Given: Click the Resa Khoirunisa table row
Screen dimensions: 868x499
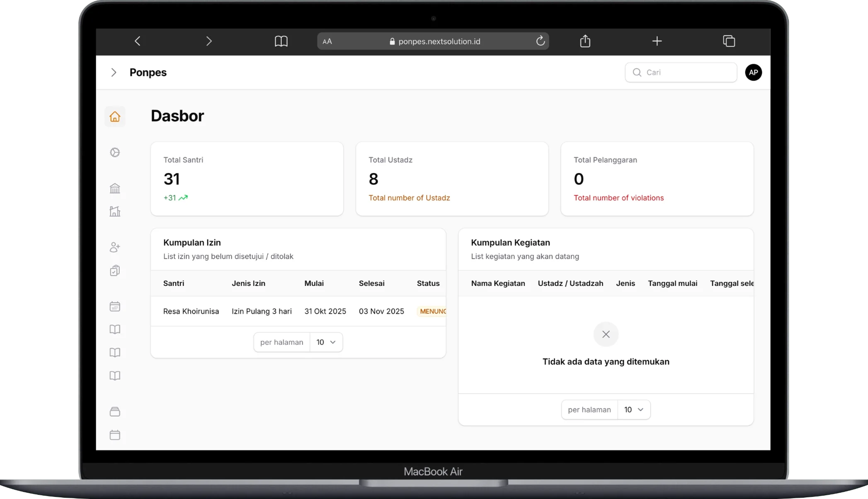Looking at the screenshot, I should [x=191, y=311].
